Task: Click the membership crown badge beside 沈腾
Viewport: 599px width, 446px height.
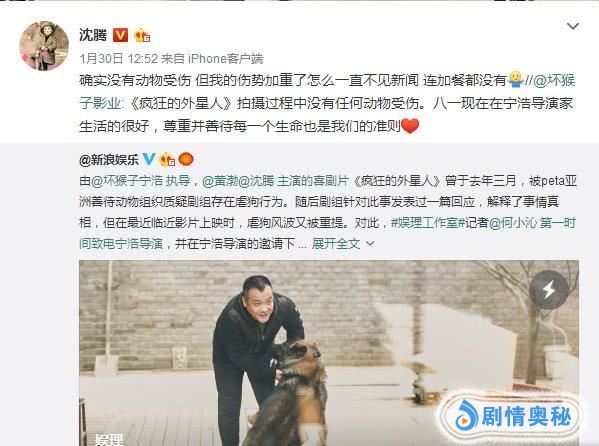Action: coord(142,35)
